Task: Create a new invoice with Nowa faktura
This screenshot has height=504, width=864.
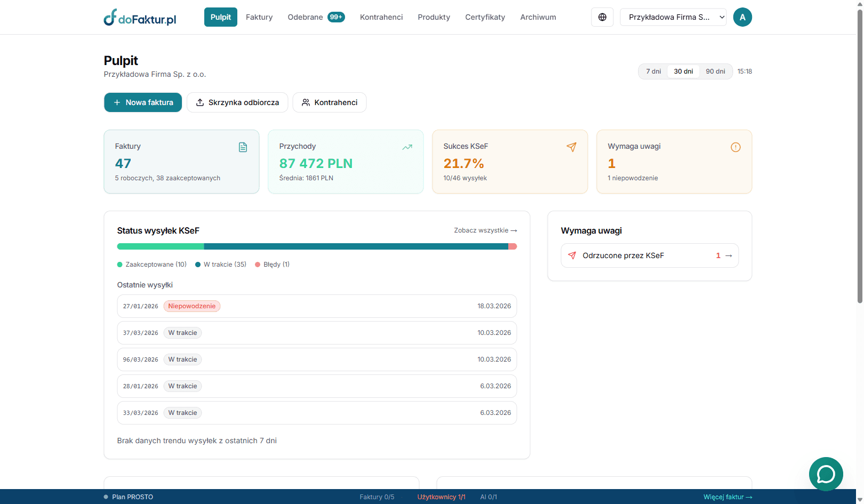Action: (143, 102)
